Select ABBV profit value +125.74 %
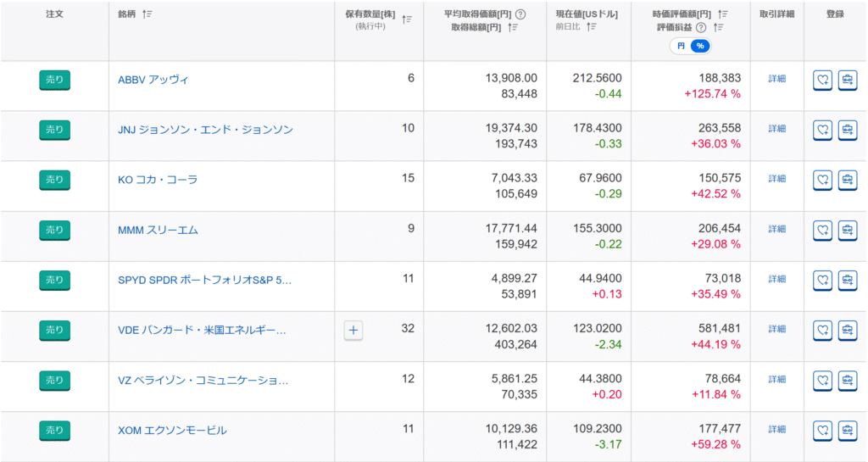The width and height of the screenshot is (868, 462). [x=712, y=94]
